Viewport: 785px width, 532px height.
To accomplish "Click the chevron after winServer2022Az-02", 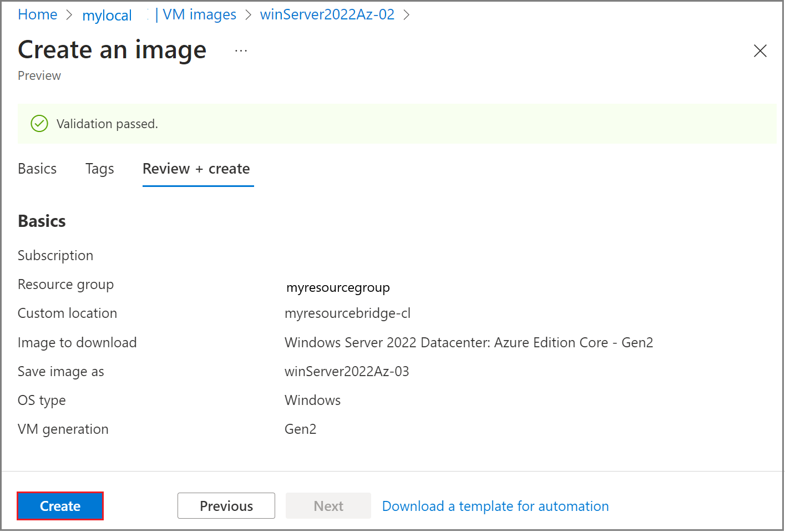I will click(x=407, y=15).
